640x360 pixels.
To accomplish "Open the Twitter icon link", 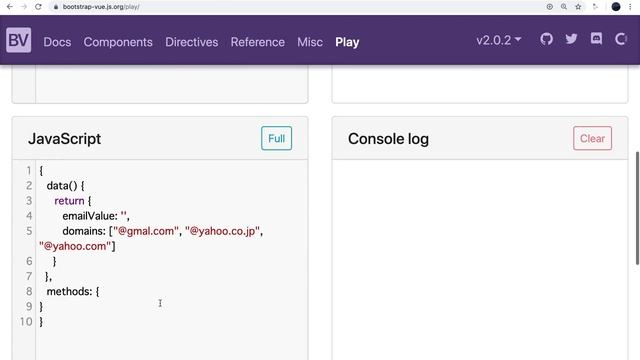I will (x=571, y=39).
